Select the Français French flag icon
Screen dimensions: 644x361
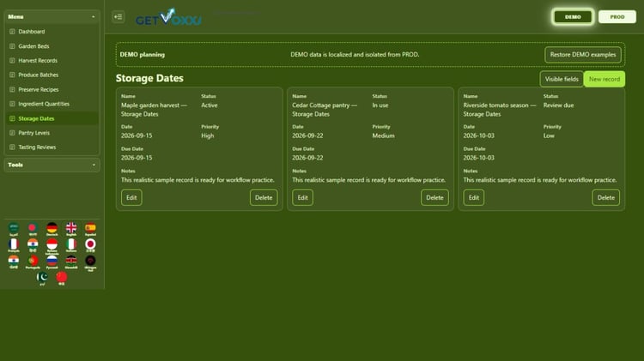[x=14, y=245]
